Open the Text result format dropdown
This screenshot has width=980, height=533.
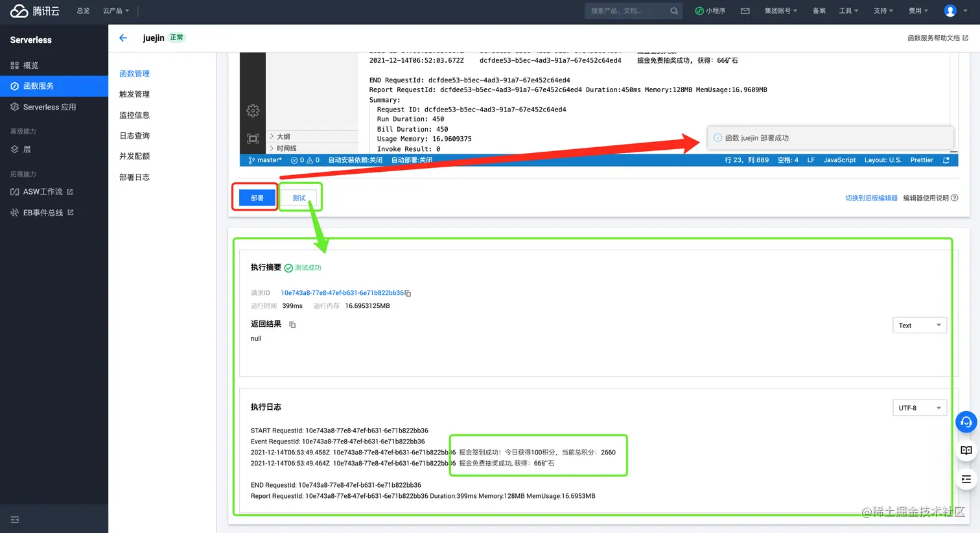point(919,326)
